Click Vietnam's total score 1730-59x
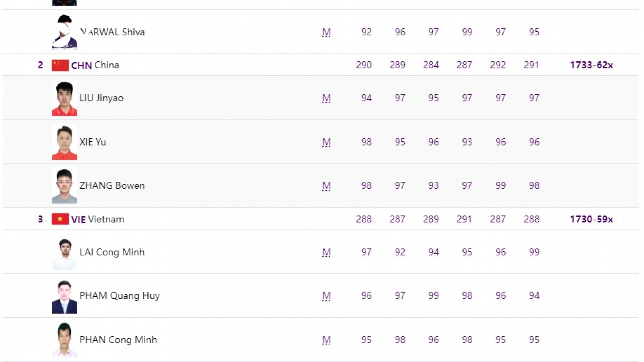 (591, 219)
